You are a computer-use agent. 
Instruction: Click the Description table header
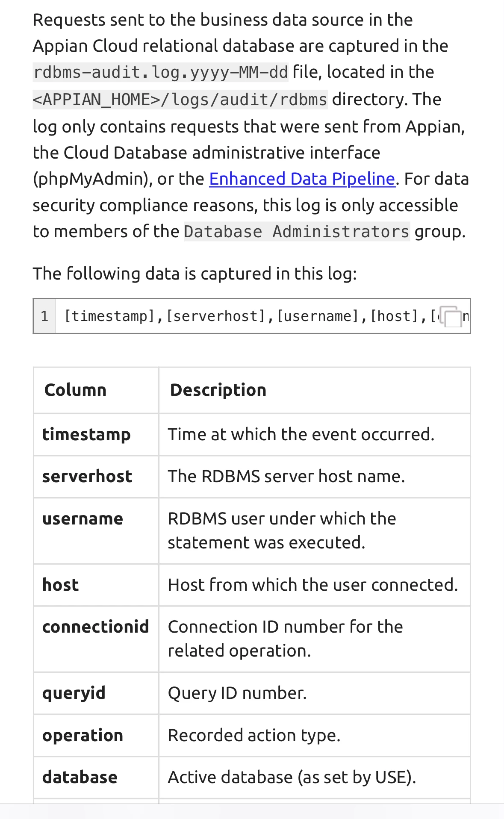(x=218, y=390)
